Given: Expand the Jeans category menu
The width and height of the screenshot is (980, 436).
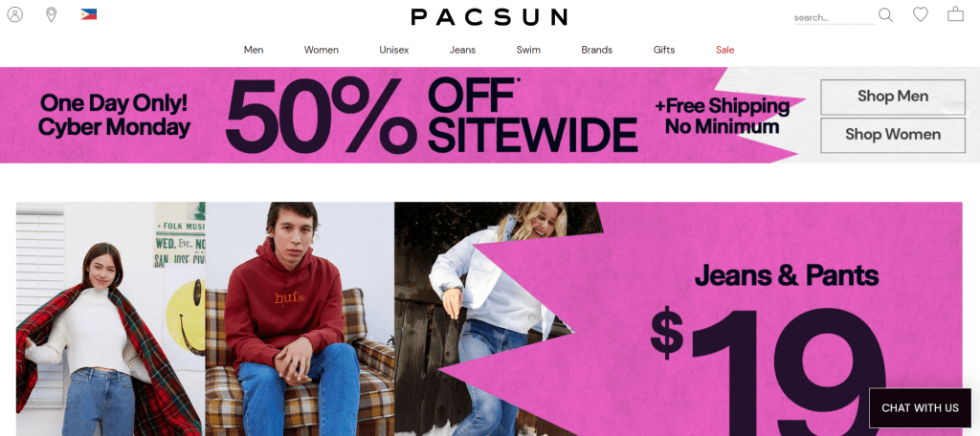Looking at the screenshot, I should (462, 50).
